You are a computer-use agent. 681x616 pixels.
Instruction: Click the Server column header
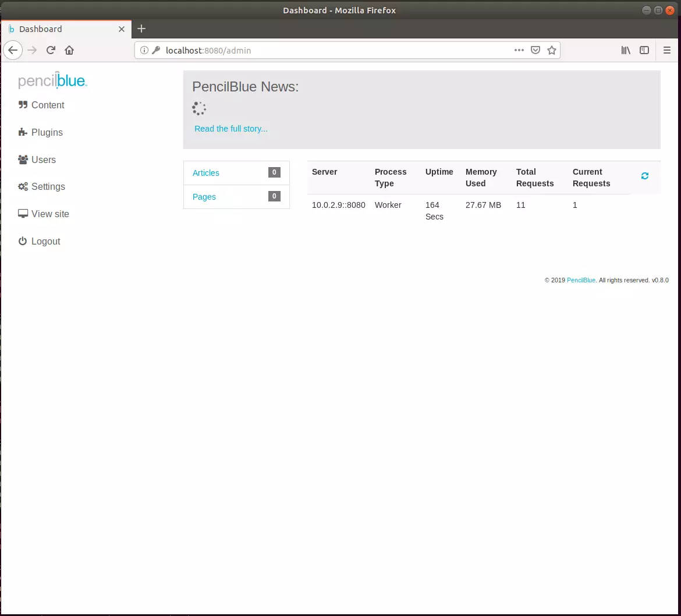pyautogui.click(x=324, y=172)
